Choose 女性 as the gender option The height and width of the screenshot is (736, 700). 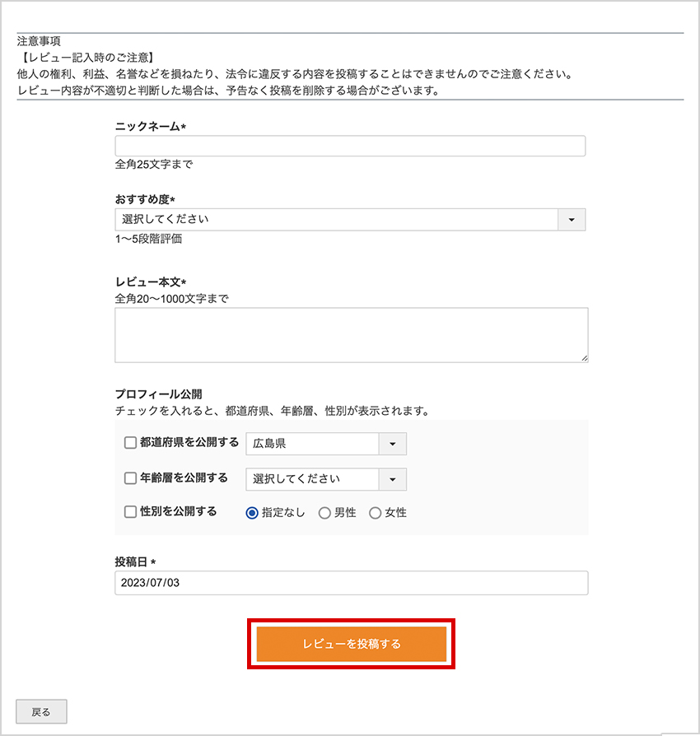point(376,513)
